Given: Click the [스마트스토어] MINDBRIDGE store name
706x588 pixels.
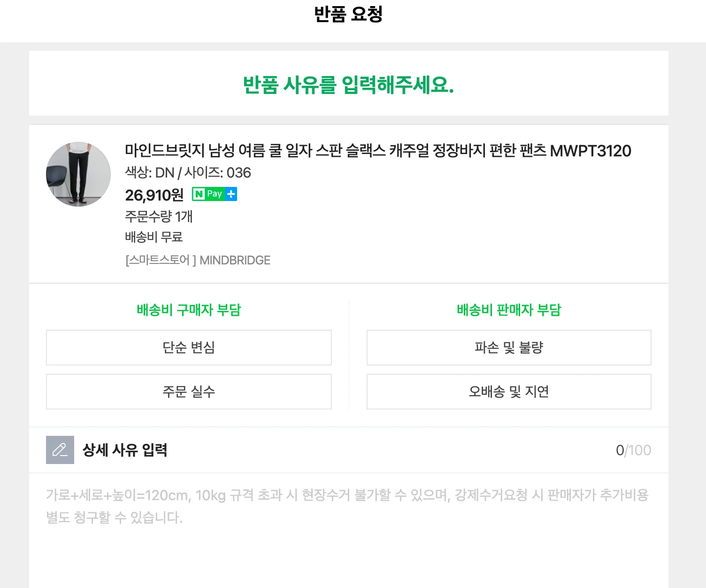Looking at the screenshot, I should (198, 260).
